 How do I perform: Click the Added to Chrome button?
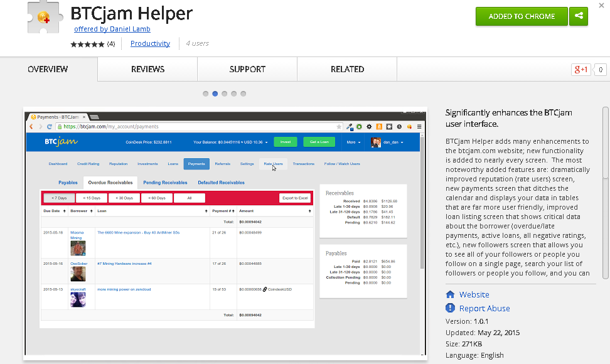(x=522, y=16)
